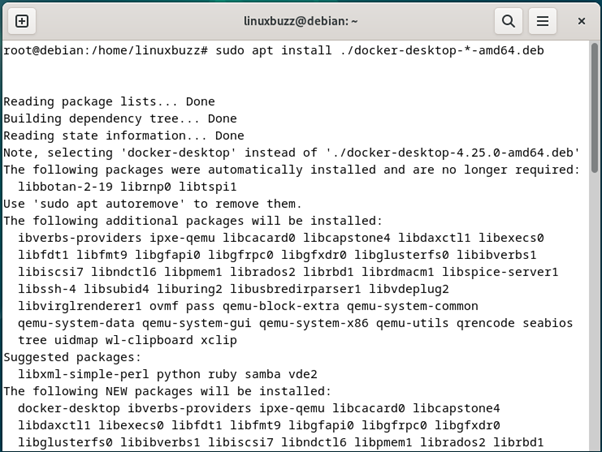Click the last line starting 'libglusterfs0 libibverbs1'
Screen dimensions: 602x452
tap(281, 442)
